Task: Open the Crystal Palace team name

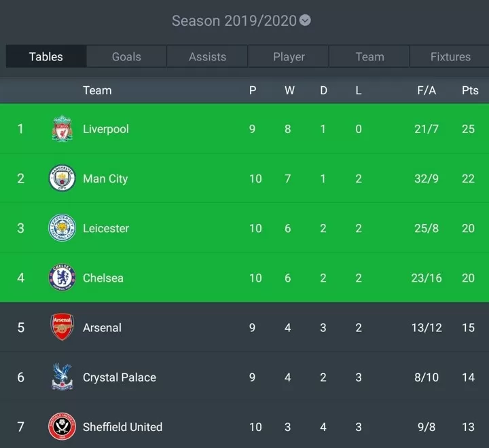Action: 120,377
